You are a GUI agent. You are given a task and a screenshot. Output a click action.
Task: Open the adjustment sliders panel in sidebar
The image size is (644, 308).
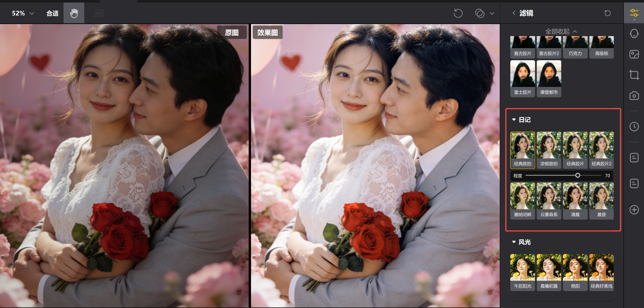[634, 13]
